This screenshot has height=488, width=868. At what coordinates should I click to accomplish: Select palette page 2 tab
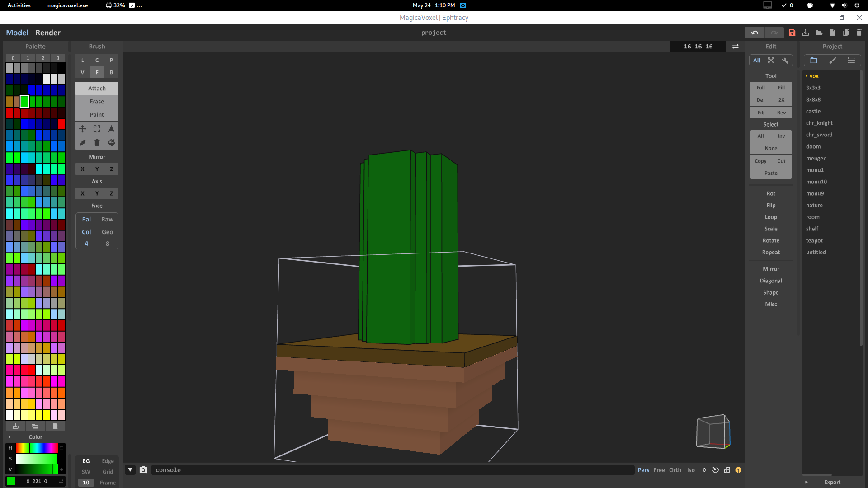[x=43, y=58]
